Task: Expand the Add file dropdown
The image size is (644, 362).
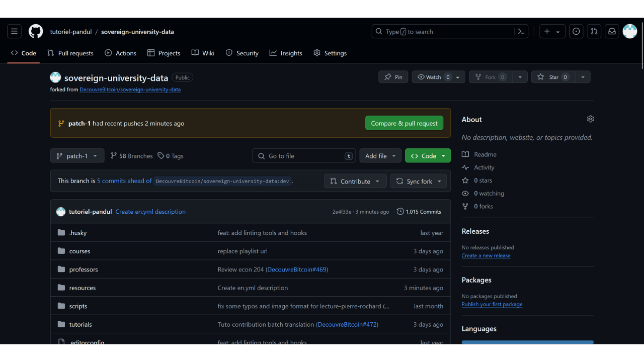Action: point(380,156)
